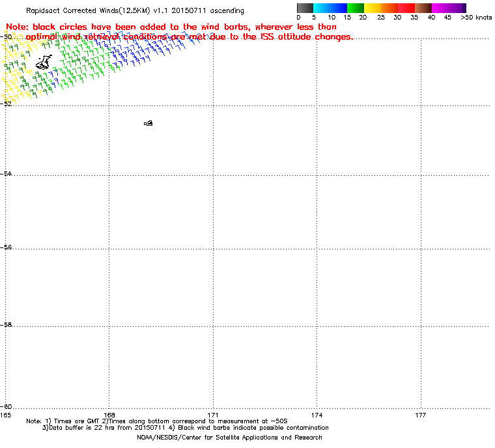This screenshot has height=448, width=495.
Task: Click the cyan-blue 5-15 knots color band
Action: (330, 8)
